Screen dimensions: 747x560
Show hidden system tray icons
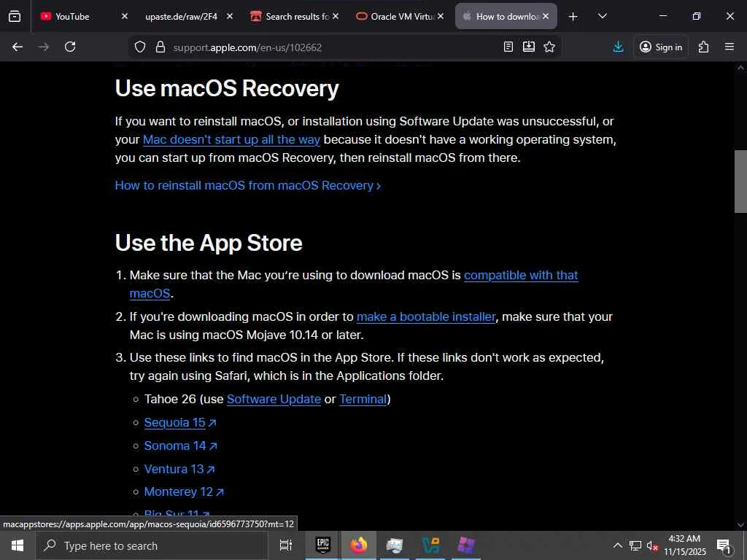[617, 545]
